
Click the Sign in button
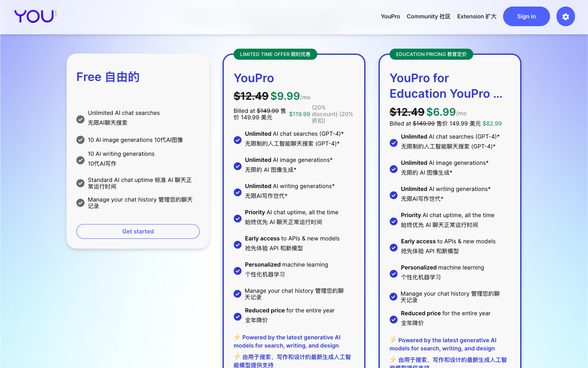pos(526,16)
